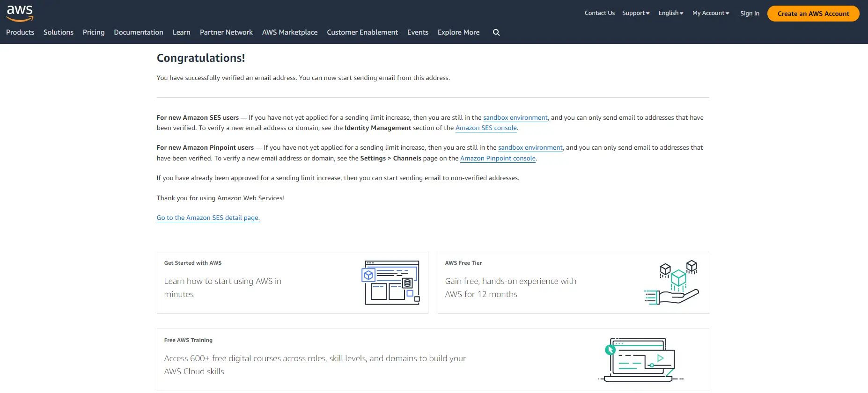Open 'Gain free, hands-on experience' card text

[511, 288]
